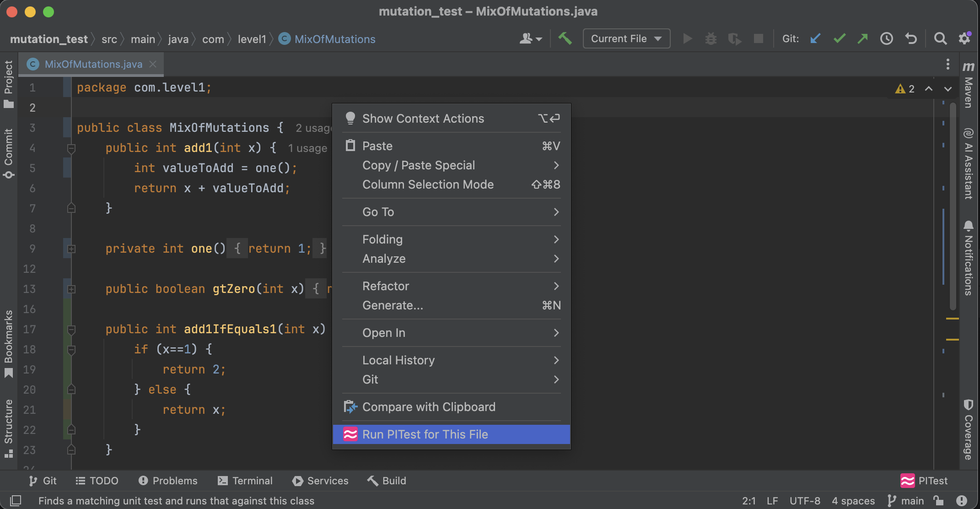Open the AI Assistant tool window
Viewport: 980px width, 509px height.
pos(969,163)
